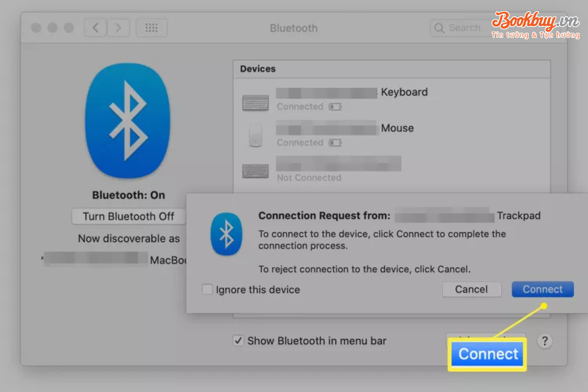
Task: Click the magnifier icon in Search
Action: (x=440, y=28)
